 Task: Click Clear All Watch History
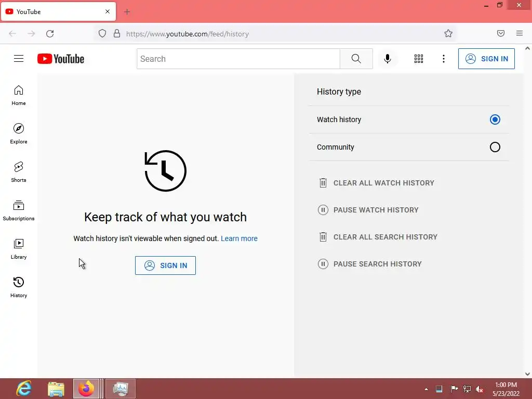pyautogui.click(x=377, y=183)
